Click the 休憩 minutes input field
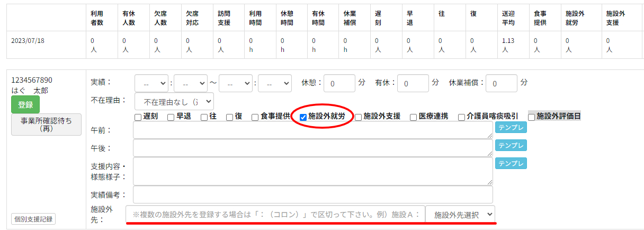This screenshot has height=230, width=644. coord(339,83)
